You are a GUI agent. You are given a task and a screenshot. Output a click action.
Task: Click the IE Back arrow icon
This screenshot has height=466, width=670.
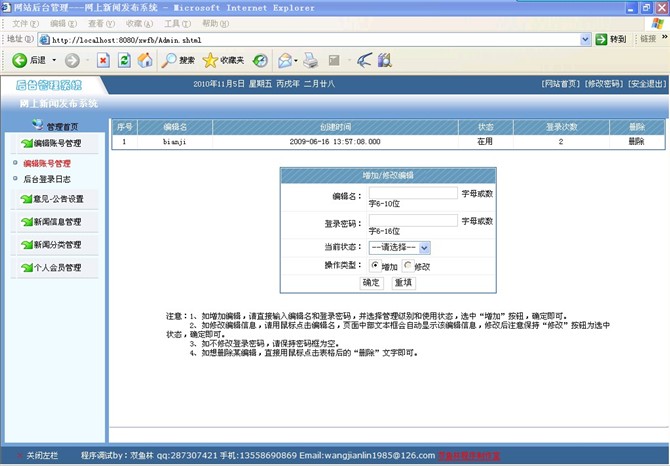coord(19,60)
